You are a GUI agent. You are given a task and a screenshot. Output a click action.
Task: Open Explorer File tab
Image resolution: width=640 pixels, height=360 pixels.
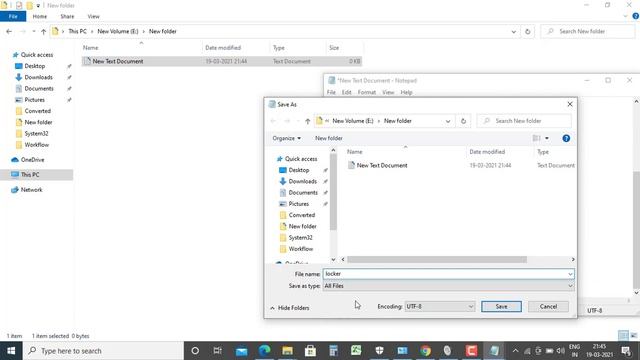tap(13, 16)
